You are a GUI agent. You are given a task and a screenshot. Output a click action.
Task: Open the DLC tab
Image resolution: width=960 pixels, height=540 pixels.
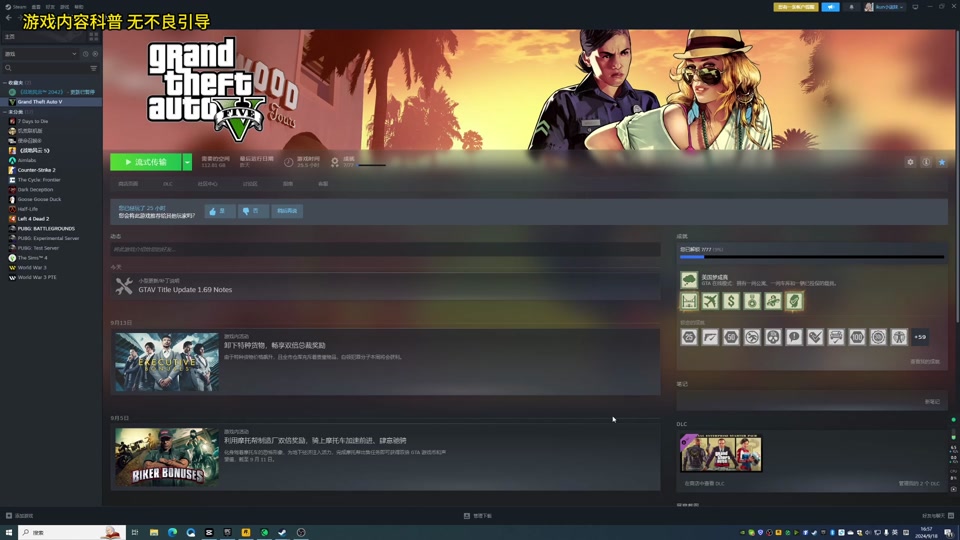pos(168,184)
